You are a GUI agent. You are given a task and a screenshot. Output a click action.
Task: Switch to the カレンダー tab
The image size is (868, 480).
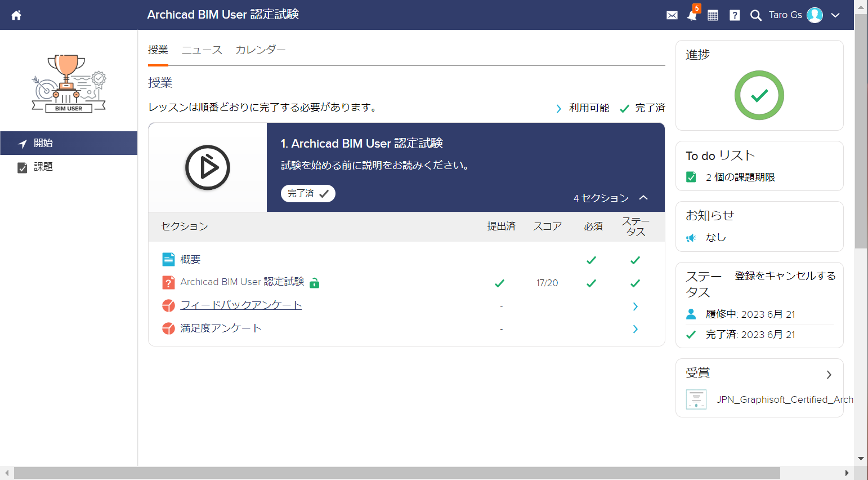click(261, 50)
